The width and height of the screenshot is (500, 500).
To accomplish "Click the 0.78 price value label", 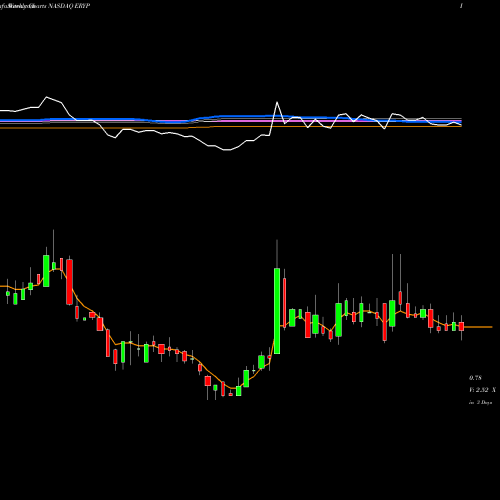I will (475, 378).
